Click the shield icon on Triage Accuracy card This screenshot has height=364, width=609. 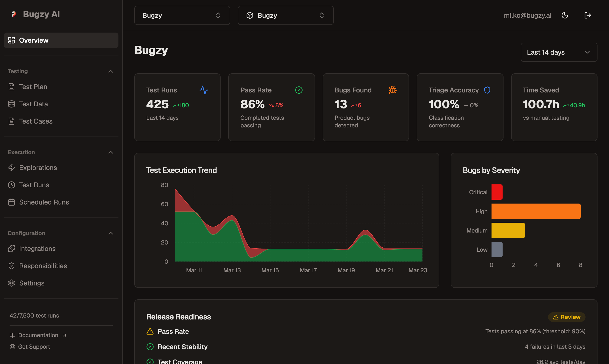pyautogui.click(x=487, y=90)
